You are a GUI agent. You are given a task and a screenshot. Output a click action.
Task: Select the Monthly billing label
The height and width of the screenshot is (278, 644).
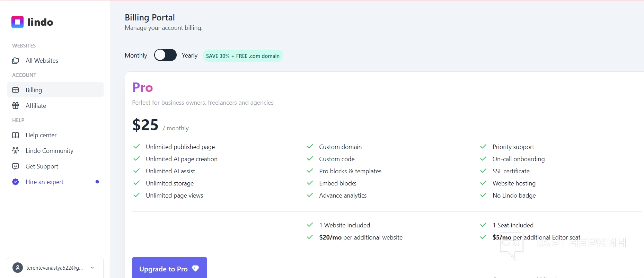[136, 55]
